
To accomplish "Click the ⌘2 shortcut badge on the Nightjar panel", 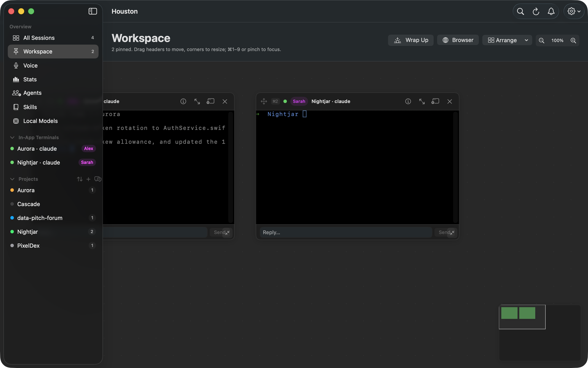I will click(x=275, y=101).
